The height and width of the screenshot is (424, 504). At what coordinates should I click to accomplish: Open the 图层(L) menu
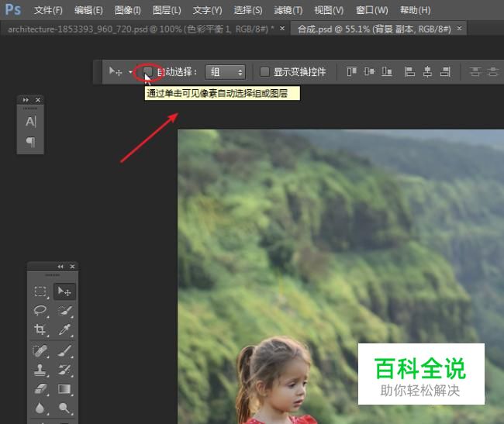point(167,10)
